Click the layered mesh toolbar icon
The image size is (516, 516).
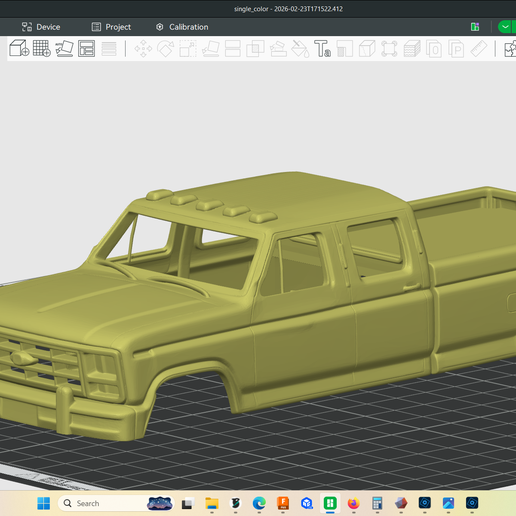(x=412, y=49)
